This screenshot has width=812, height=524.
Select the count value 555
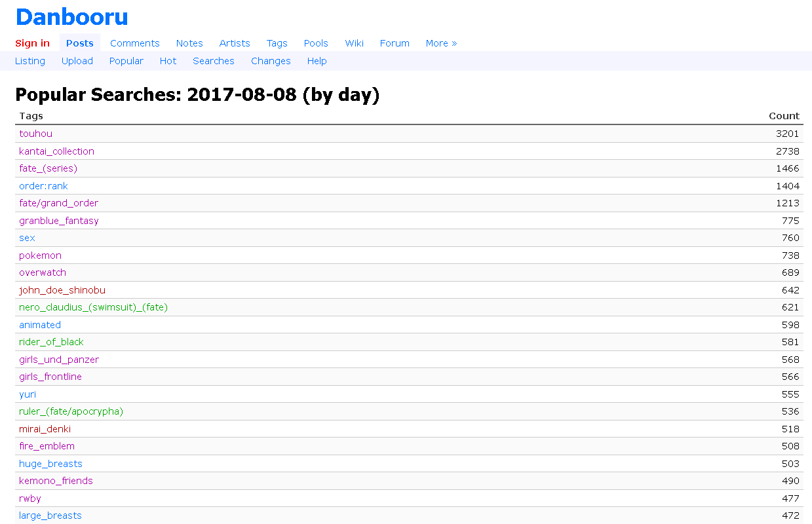(x=790, y=394)
